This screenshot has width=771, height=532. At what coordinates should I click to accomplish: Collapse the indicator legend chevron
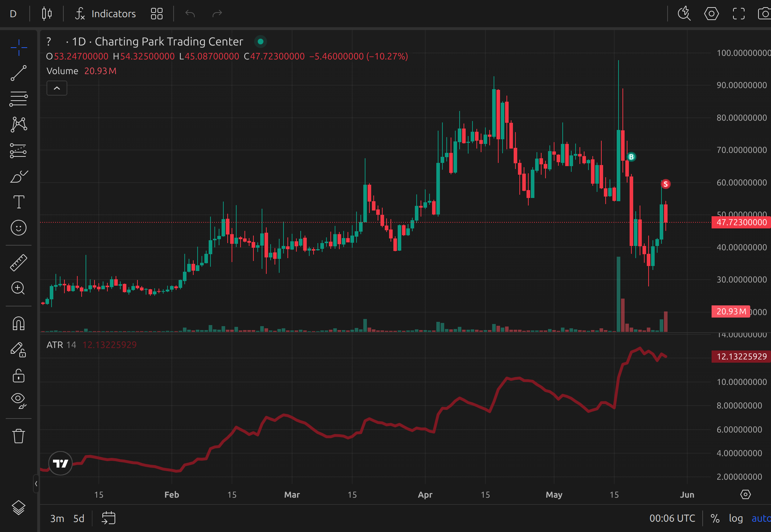(57, 88)
